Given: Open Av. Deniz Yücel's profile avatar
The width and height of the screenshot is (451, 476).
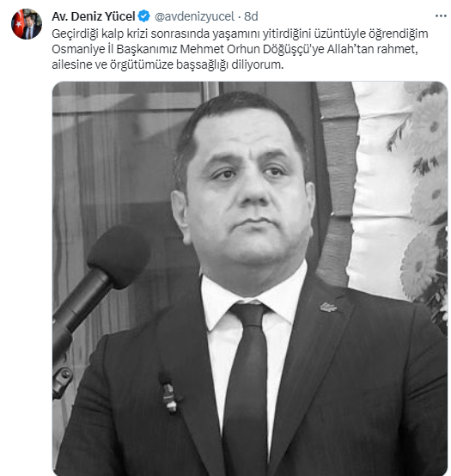Looking at the screenshot, I should pyautogui.click(x=27, y=24).
